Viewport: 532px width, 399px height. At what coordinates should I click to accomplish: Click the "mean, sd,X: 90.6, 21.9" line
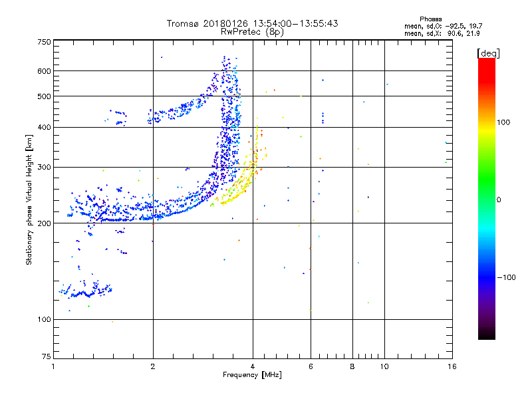click(442, 34)
